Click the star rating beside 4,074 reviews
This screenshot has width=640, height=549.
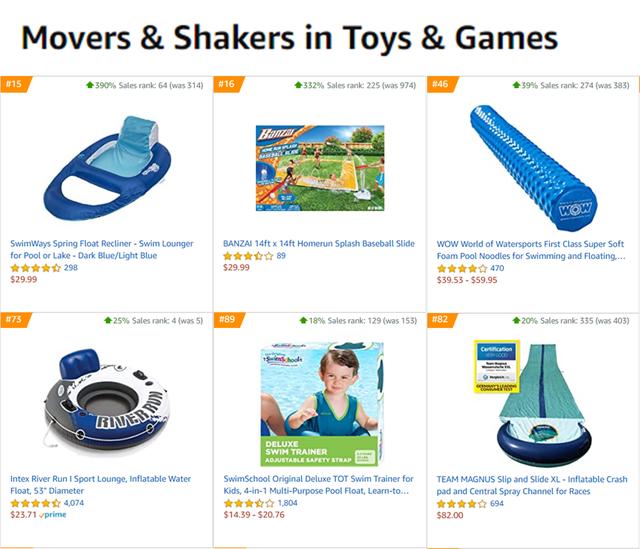click(36, 503)
